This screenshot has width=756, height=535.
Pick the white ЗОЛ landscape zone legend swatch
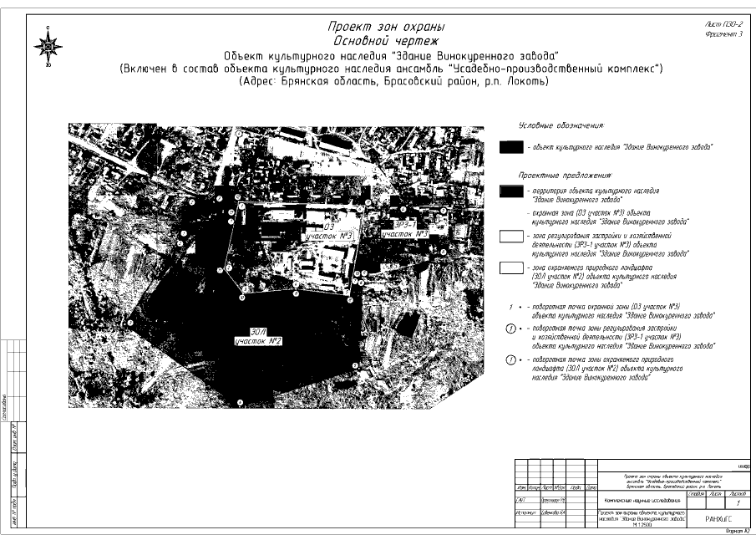pyautogui.click(x=510, y=268)
